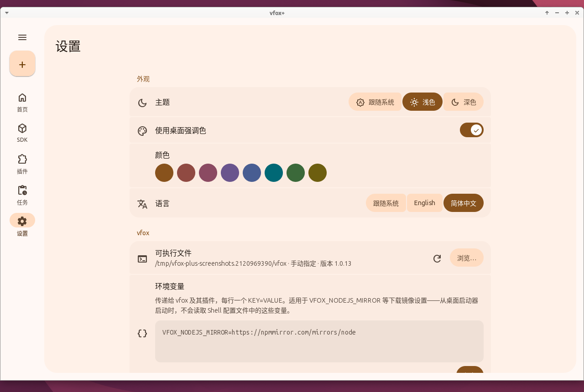Click the 外观 section label
This screenshot has width=584, height=392.
click(x=143, y=79)
